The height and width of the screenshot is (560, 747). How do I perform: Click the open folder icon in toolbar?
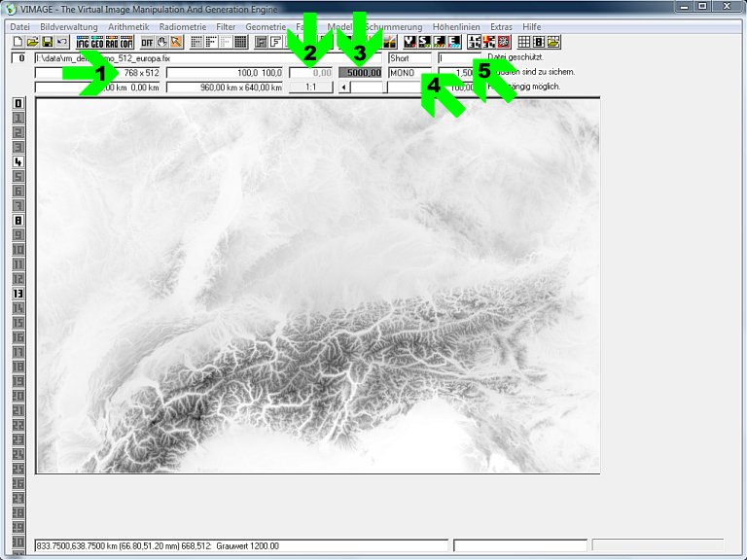[32, 42]
